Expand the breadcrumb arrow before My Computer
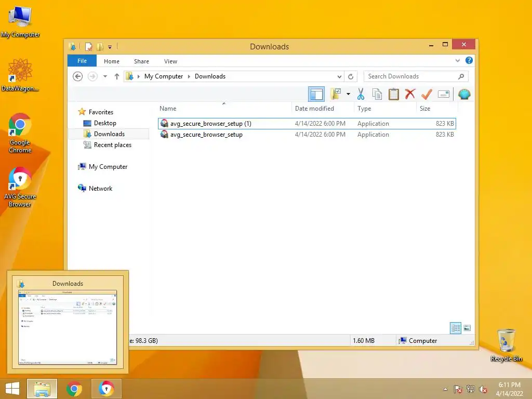 (138, 77)
